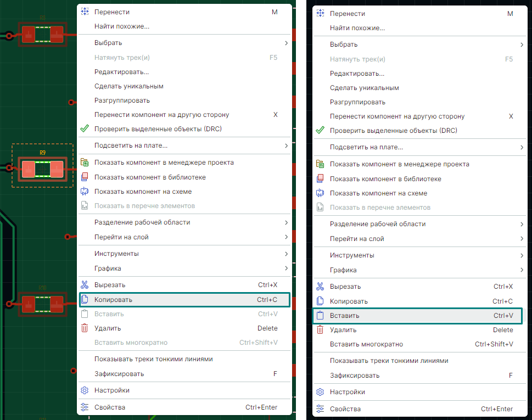Viewport: 532px width, 420px height.
Task: Expand Перейти на слой arrow, right menu
Action: pyautogui.click(x=522, y=239)
